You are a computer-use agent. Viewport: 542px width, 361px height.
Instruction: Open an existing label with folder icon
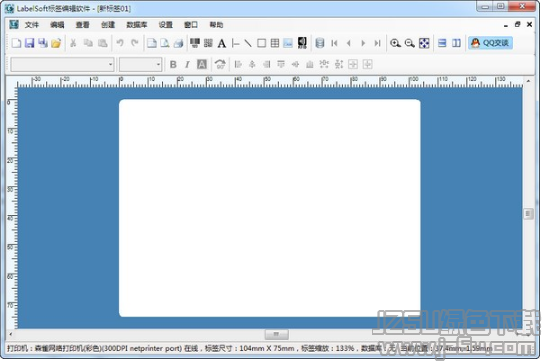coord(56,43)
